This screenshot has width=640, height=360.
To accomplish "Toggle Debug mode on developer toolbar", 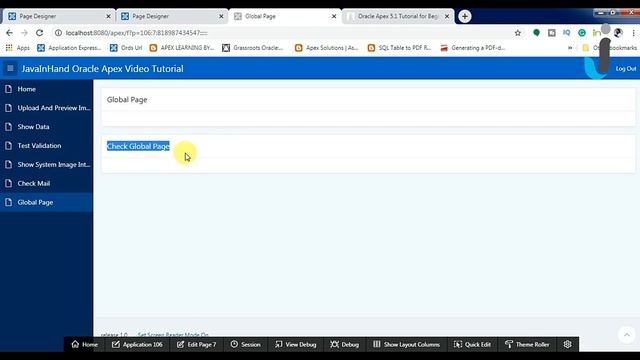I will pos(344,344).
